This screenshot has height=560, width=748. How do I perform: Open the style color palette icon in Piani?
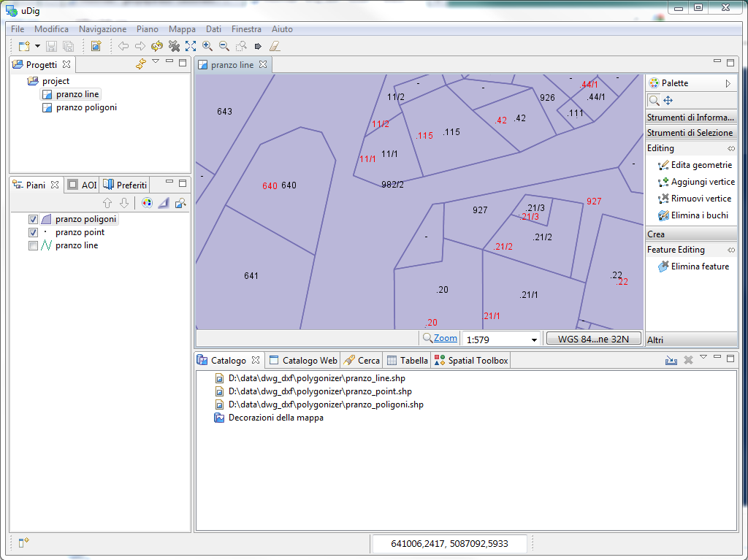[147, 203]
